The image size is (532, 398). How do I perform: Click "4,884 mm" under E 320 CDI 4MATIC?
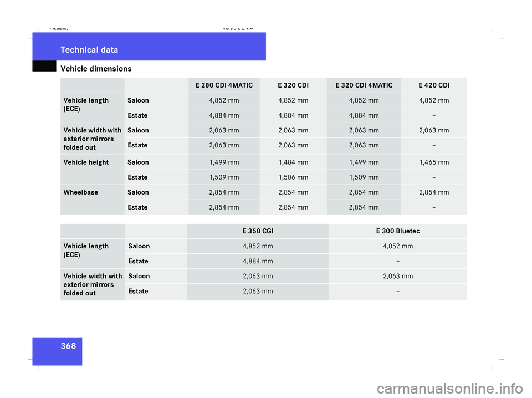click(364, 115)
